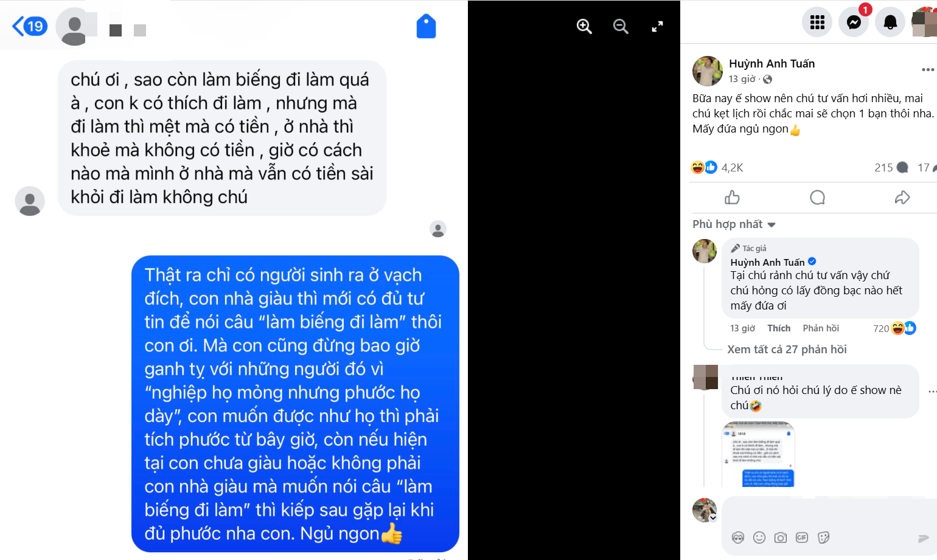Open Huỳnh Anh Tuấn's profile name link
This screenshot has height=560, width=937.
(x=772, y=63)
